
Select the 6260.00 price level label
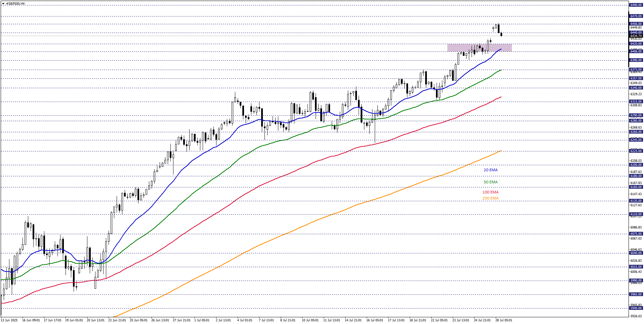[x=636, y=132]
